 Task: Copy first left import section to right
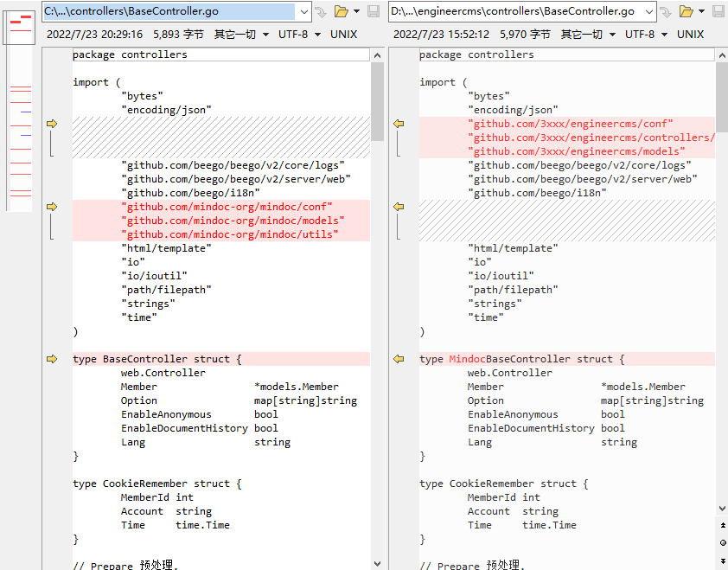click(x=52, y=124)
